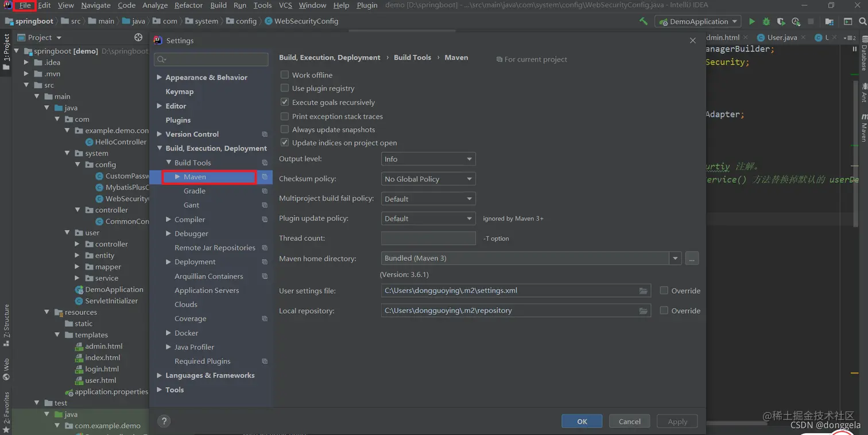The height and width of the screenshot is (435, 868).
Task: Select Keymap in the settings list
Action: tap(180, 91)
